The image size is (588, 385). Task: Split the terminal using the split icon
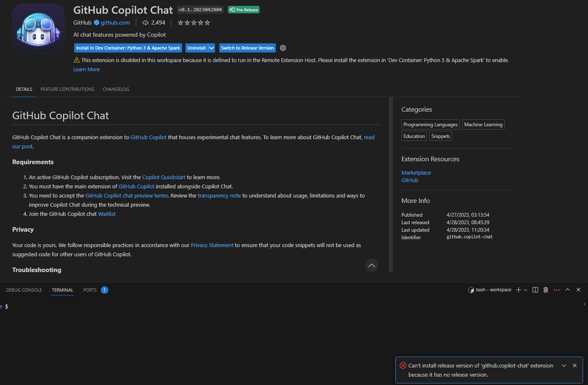[x=535, y=290]
